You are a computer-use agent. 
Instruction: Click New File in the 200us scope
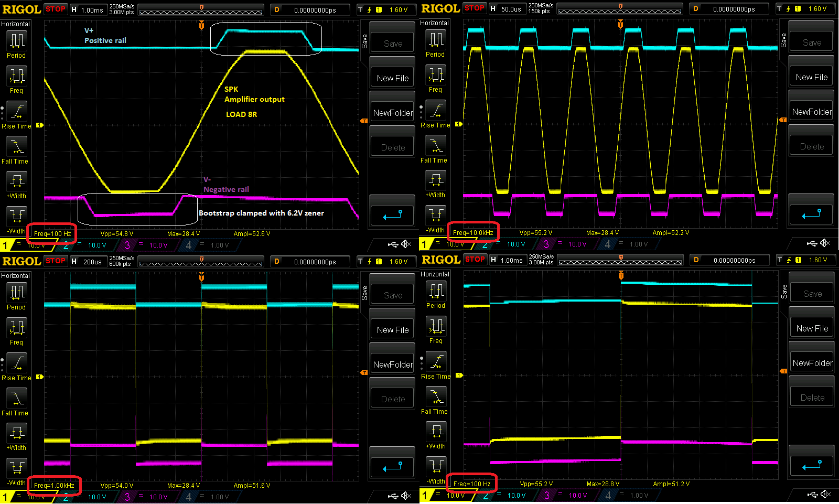click(x=393, y=330)
